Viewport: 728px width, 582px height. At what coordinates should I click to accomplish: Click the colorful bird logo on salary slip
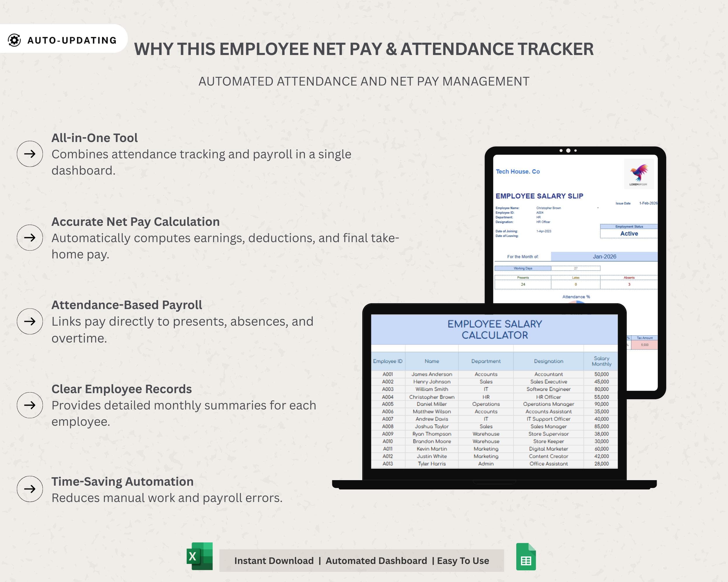pos(639,174)
